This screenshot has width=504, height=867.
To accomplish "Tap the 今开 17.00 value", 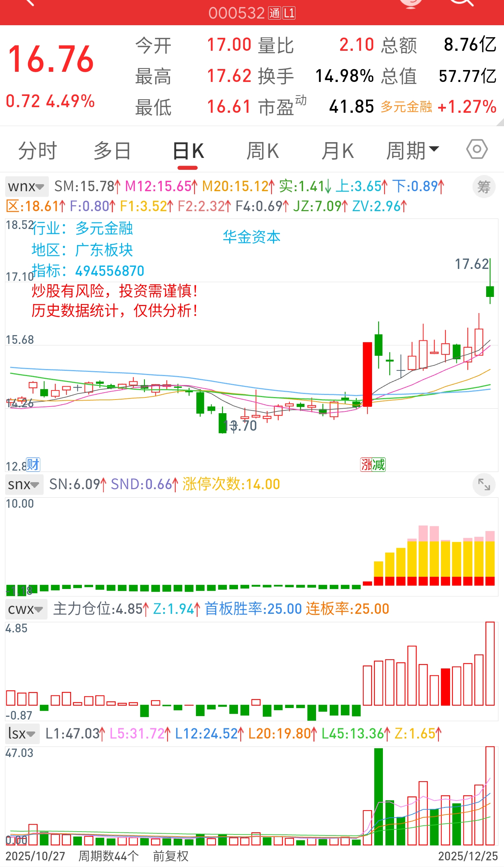I will coord(229,45).
